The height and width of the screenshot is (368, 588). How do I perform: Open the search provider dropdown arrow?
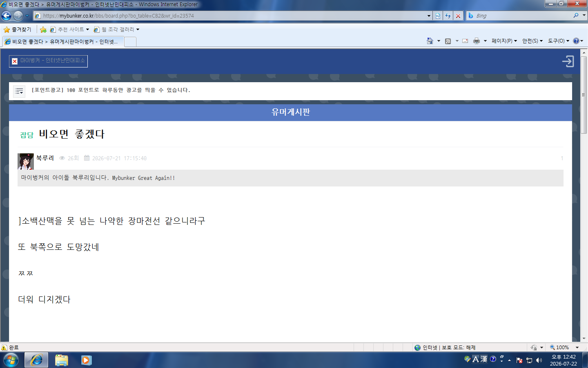point(584,16)
